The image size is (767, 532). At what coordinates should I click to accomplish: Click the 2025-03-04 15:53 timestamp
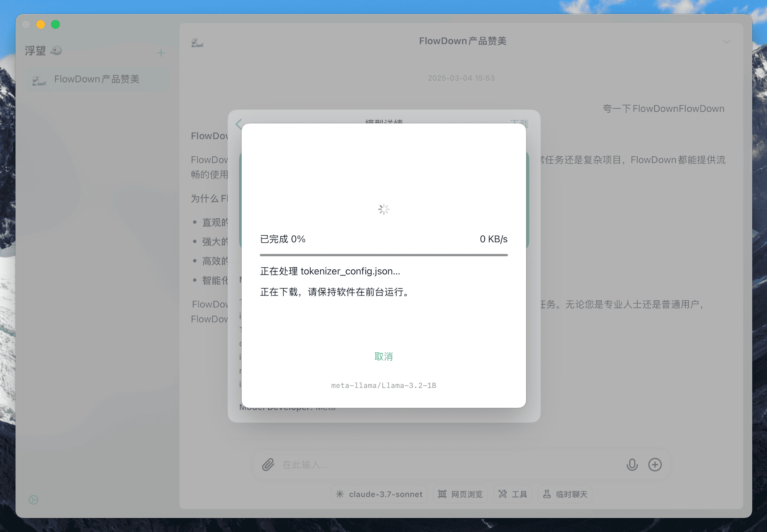pos(461,78)
